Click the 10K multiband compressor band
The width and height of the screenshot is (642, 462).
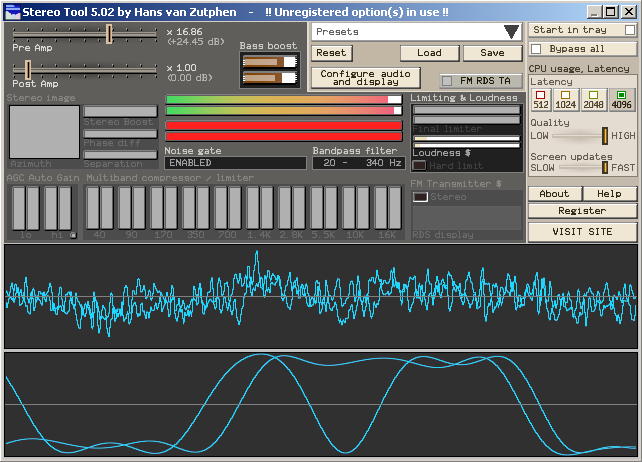(355, 208)
